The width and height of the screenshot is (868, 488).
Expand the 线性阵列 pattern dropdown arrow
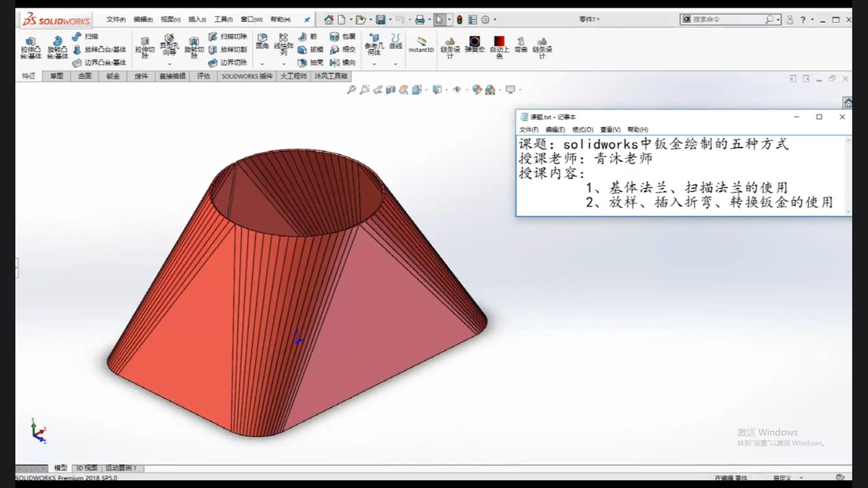click(x=283, y=64)
